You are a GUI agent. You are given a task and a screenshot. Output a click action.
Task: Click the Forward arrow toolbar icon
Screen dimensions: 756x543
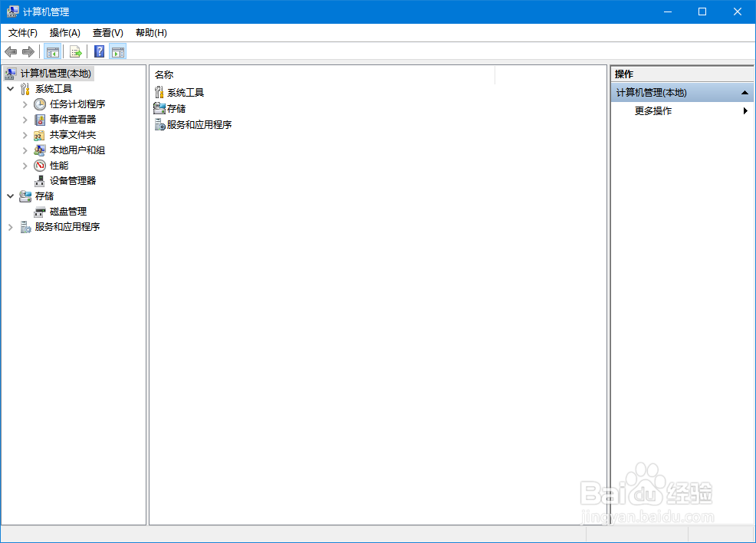(x=28, y=51)
